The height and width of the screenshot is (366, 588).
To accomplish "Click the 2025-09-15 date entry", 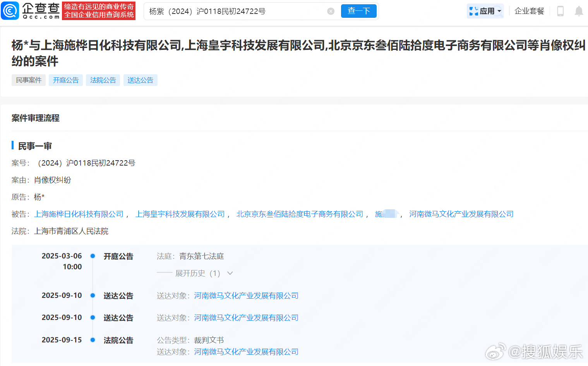I will coord(62,340).
